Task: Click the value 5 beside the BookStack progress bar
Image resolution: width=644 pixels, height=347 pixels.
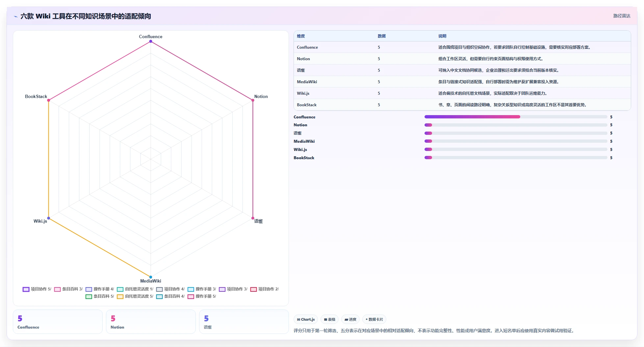Action: 611,158
